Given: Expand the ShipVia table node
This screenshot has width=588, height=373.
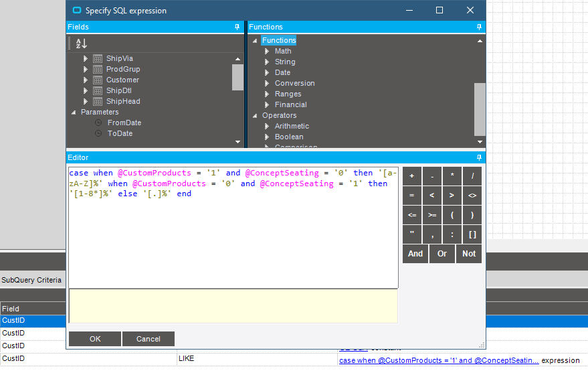Looking at the screenshot, I should [86, 58].
